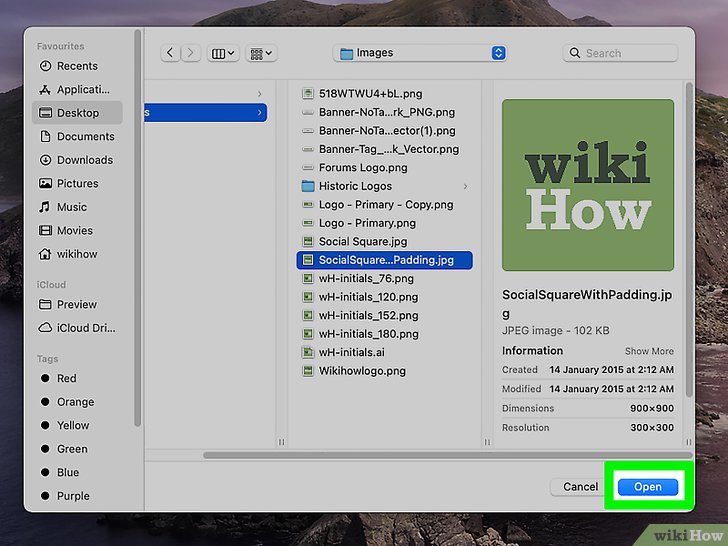Click Show More in Information section

649,351
